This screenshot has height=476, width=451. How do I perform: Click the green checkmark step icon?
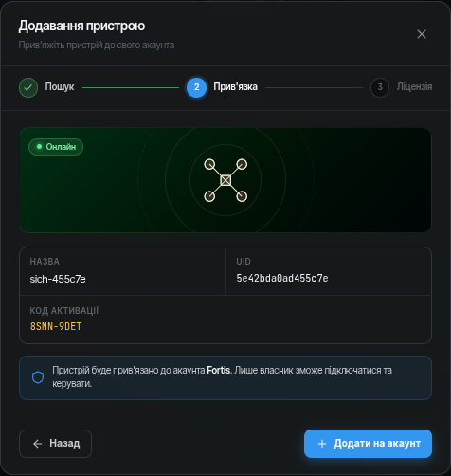point(28,87)
